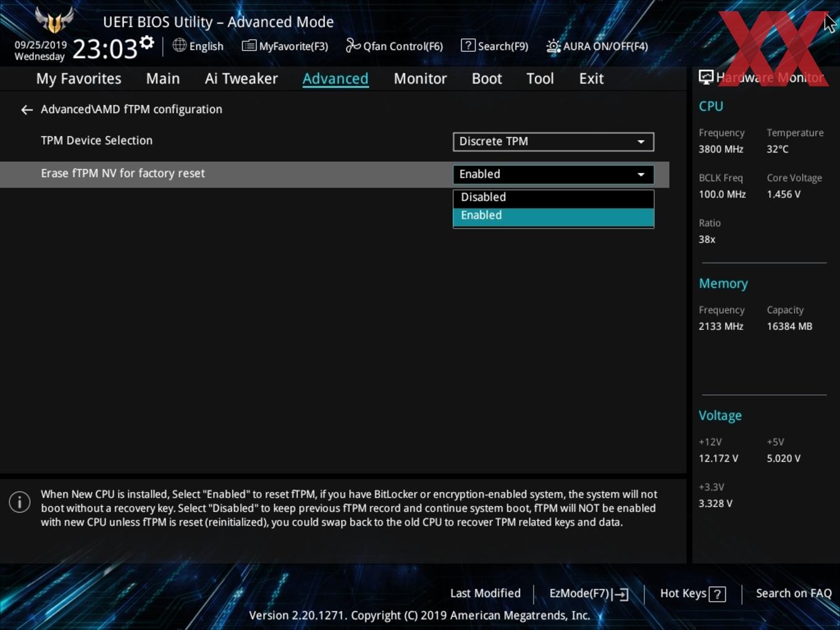Click CPU frequency value 3800 MHz
Screen dimensions: 840x630
721,149
